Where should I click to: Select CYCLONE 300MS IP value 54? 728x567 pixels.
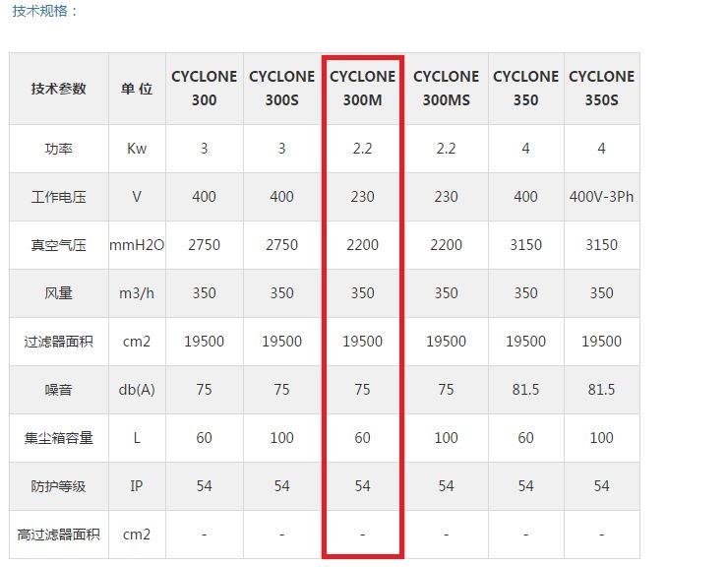447,486
